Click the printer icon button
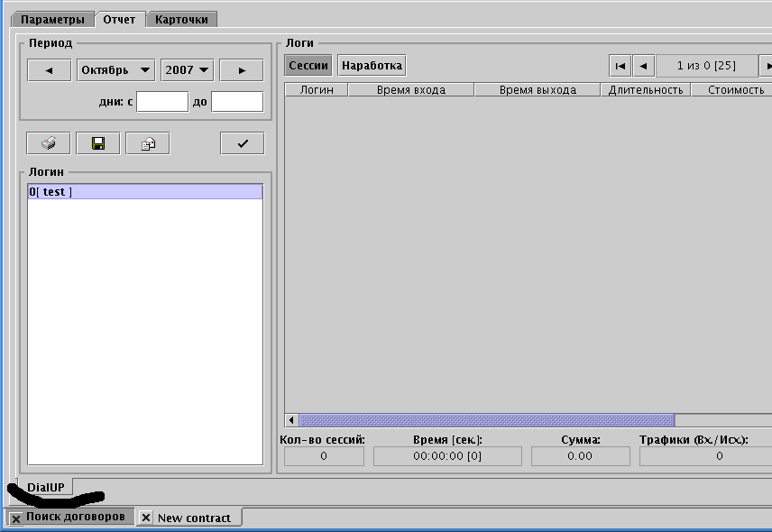The image size is (772, 532). point(49,143)
